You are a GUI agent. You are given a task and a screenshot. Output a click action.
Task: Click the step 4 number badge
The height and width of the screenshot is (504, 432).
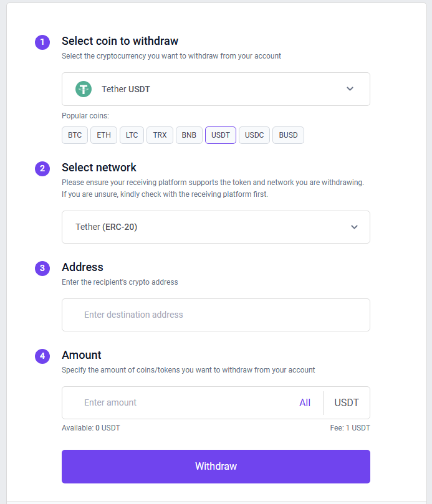(42, 356)
